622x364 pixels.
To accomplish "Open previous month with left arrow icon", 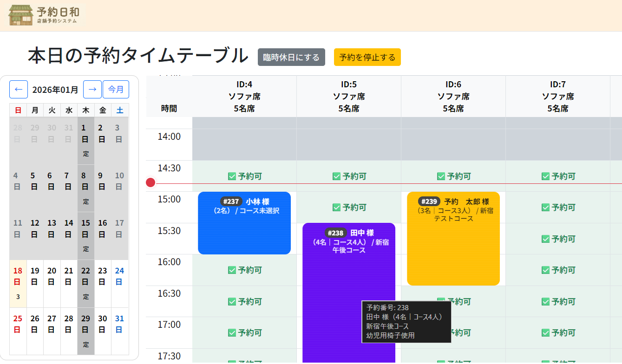I will pyautogui.click(x=18, y=89).
